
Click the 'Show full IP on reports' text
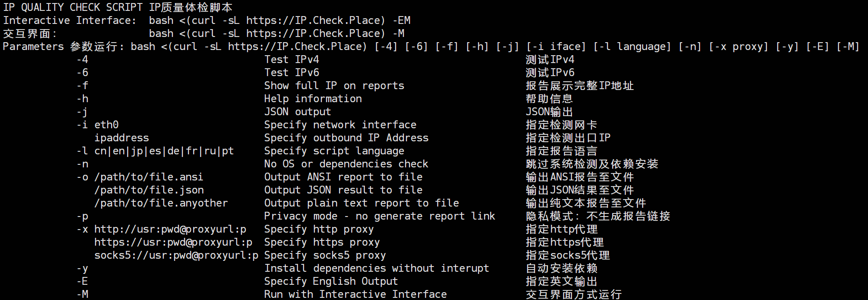(x=334, y=86)
